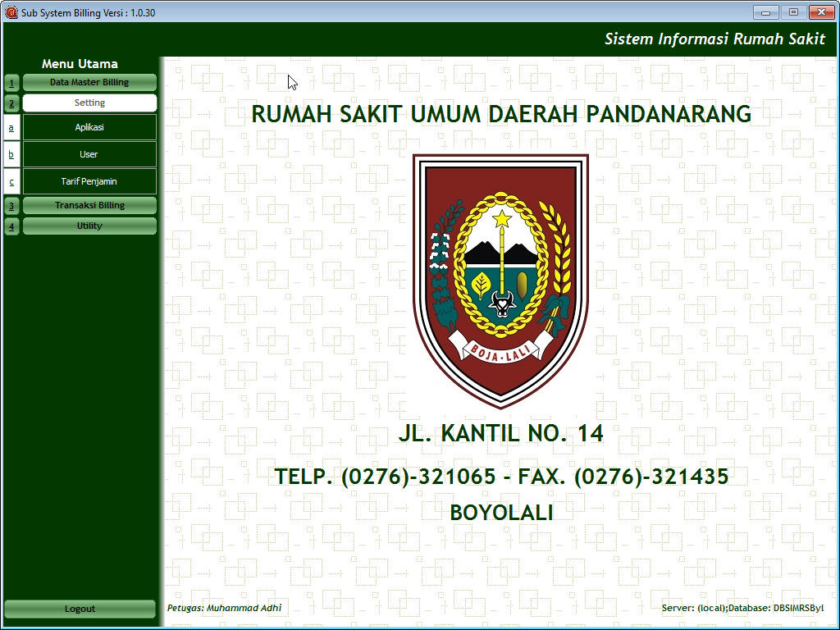Click the Menu Utama heading

(80, 64)
